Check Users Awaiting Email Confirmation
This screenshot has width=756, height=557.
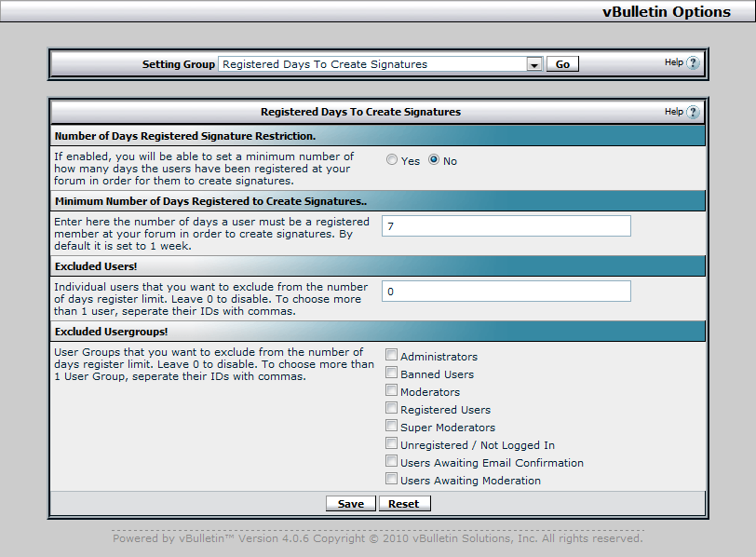(392, 462)
